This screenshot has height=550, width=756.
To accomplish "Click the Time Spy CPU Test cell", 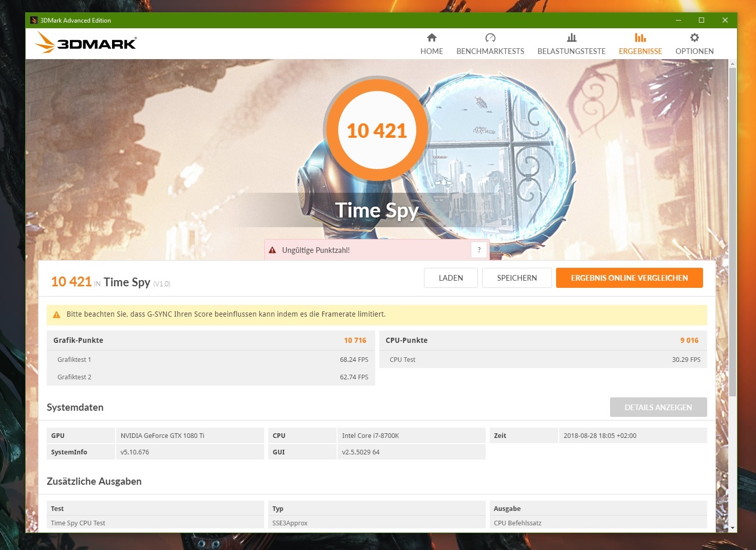I will tap(155, 523).
